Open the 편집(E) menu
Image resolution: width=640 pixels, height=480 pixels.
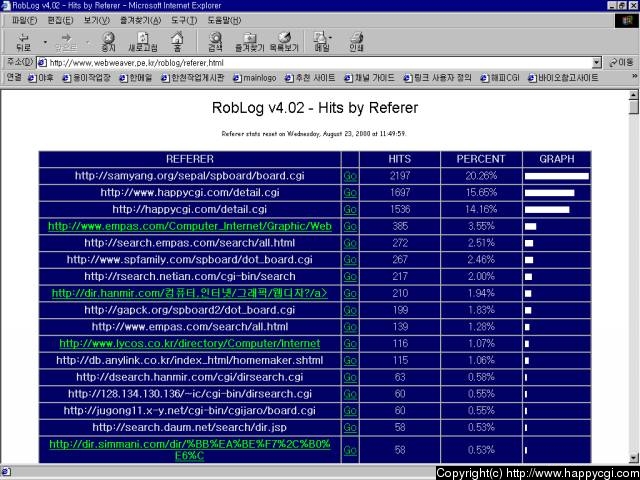60,20
